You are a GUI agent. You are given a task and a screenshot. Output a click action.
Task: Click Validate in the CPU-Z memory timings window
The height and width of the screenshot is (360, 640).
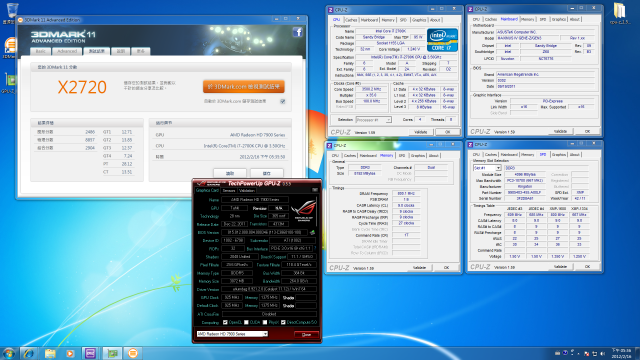pyautogui.click(x=419, y=268)
